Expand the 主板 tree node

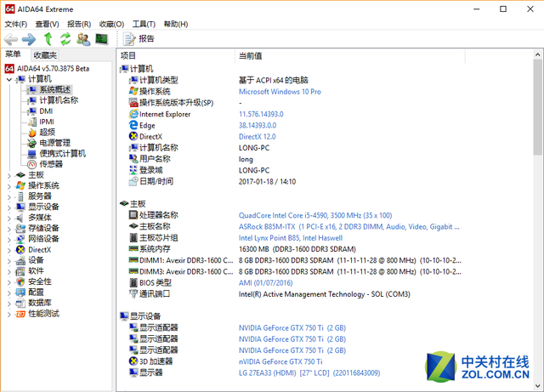[x=9, y=176]
